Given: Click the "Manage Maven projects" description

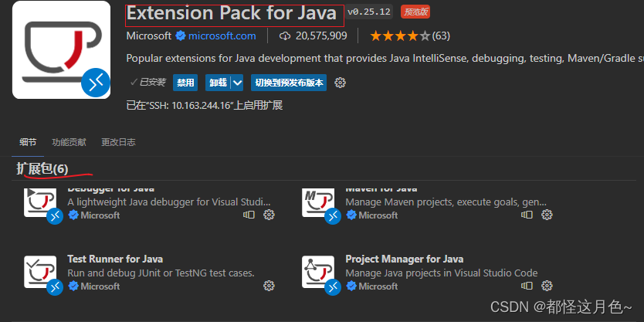Looking at the screenshot, I should (446, 202).
